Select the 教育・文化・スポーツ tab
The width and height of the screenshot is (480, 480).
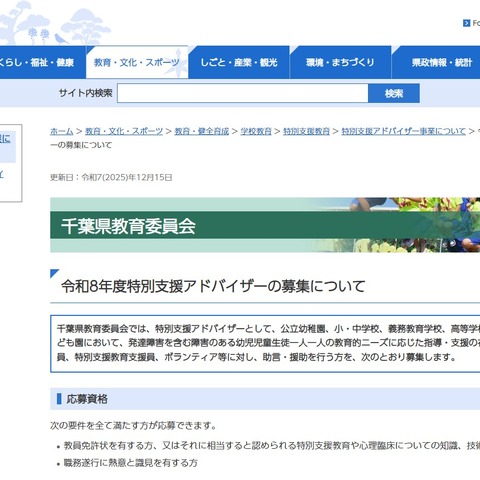(x=137, y=62)
